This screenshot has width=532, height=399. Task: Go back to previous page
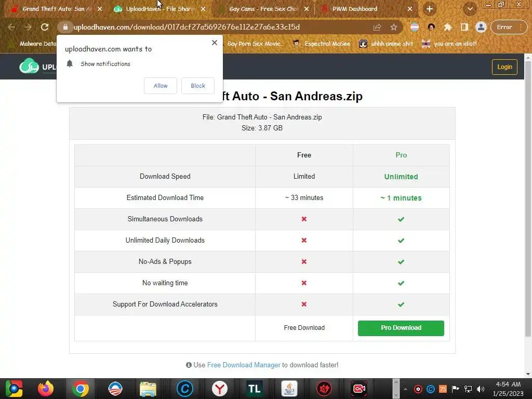pos(11,27)
